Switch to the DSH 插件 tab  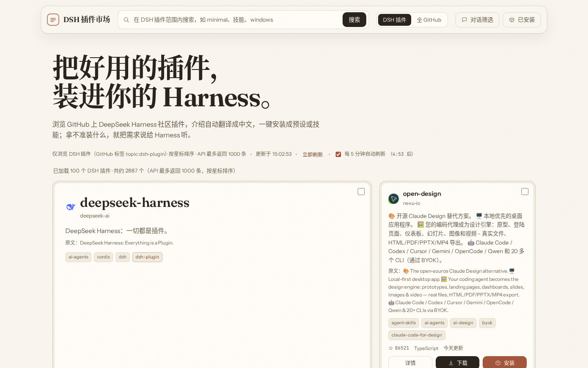coord(394,20)
